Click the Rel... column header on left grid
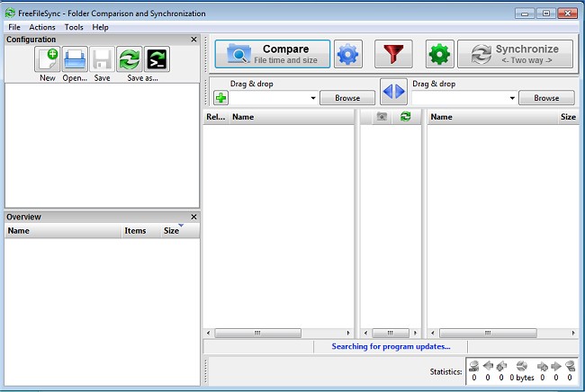 pyautogui.click(x=216, y=117)
